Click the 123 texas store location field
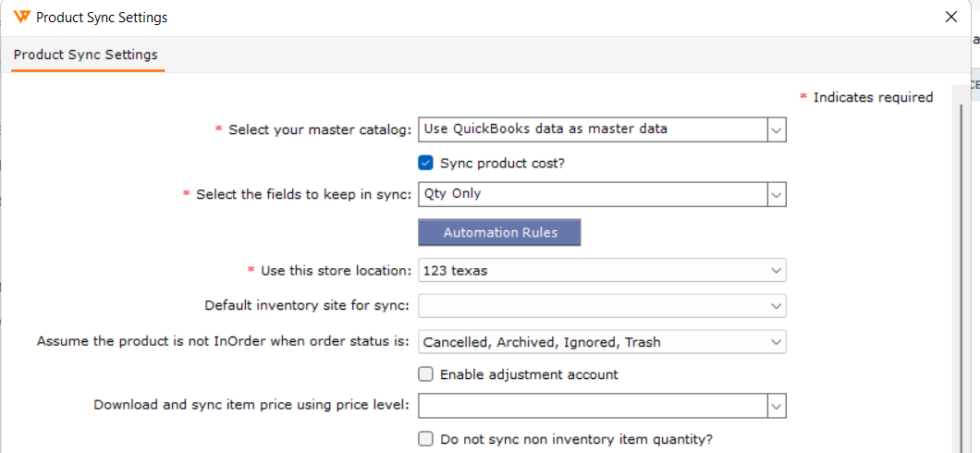 pos(592,271)
